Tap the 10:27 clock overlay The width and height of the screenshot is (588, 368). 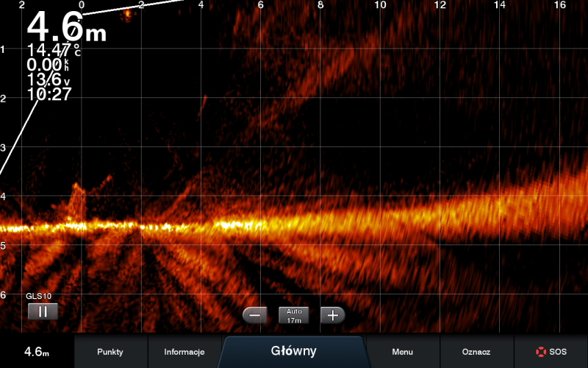(x=49, y=94)
